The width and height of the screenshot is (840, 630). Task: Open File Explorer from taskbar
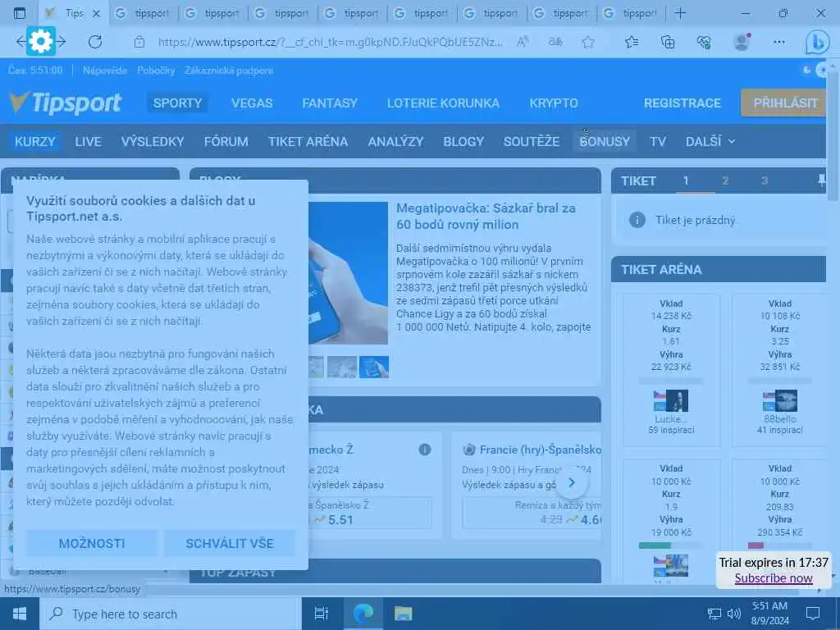pyautogui.click(x=403, y=614)
